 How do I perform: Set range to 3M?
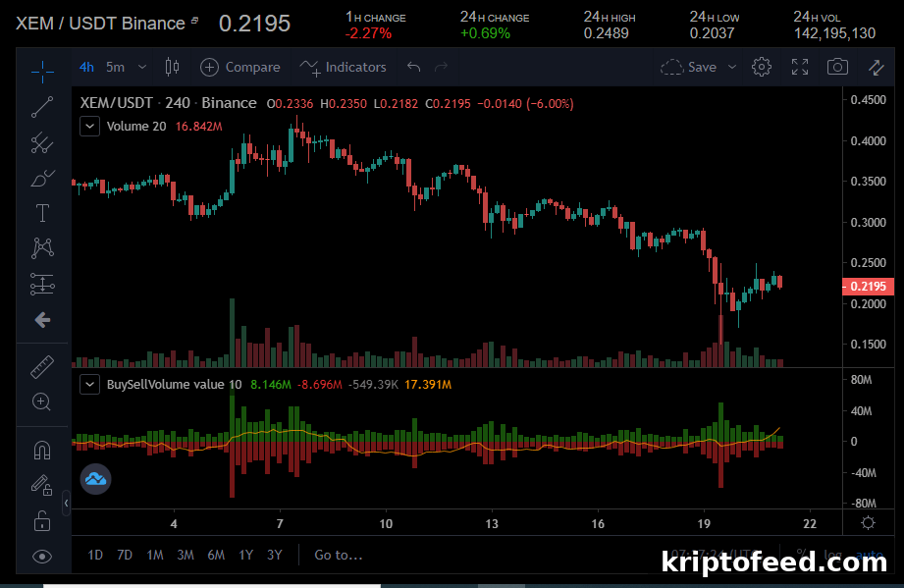coord(186,556)
